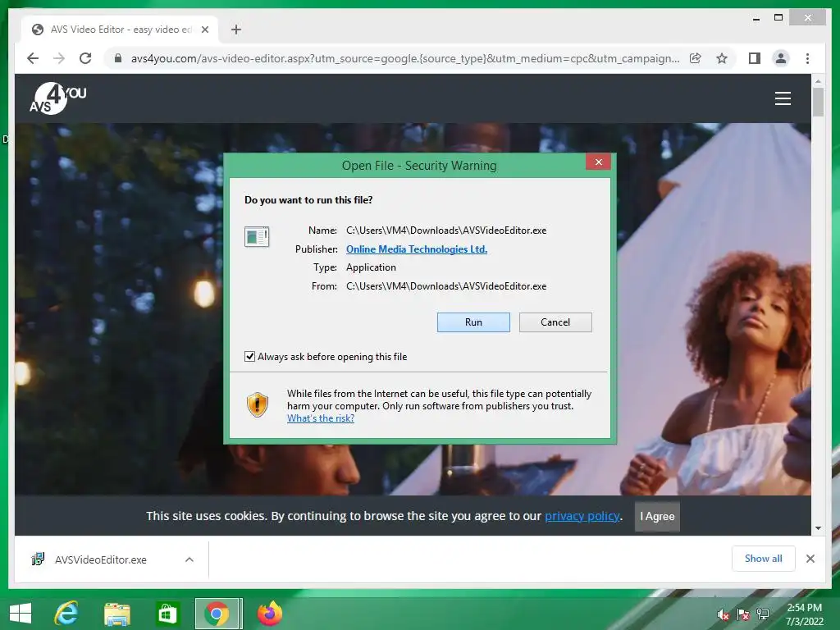This screenshot has height=630, width=840.
Task: Open Chrome side panel icon
Action: click(755, 58)
